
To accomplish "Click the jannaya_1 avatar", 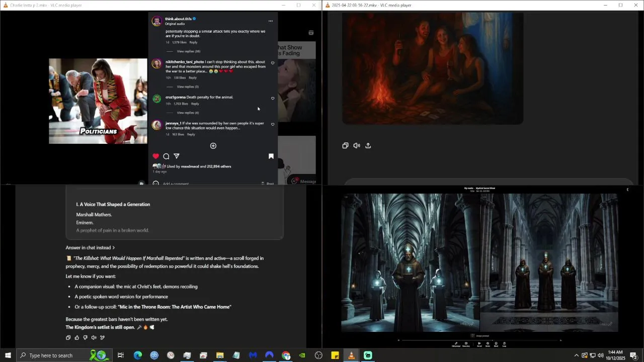I will click(156, 125).
